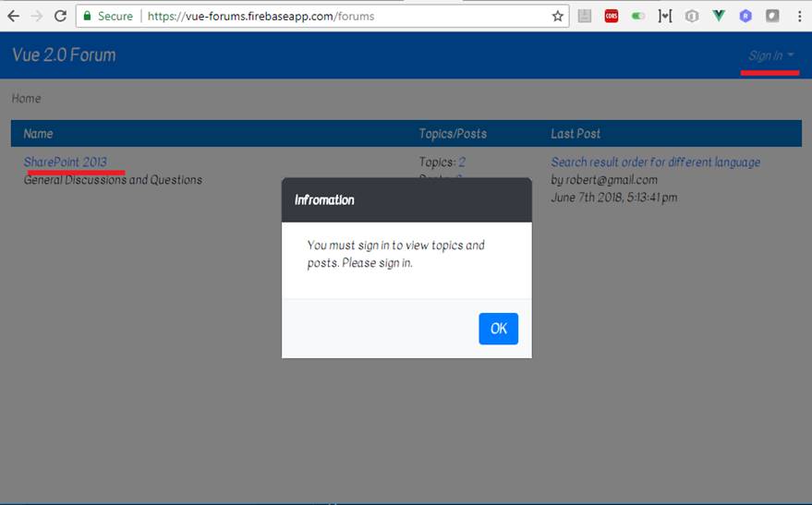Reload the forums page
812x505 pixels.
60,16
